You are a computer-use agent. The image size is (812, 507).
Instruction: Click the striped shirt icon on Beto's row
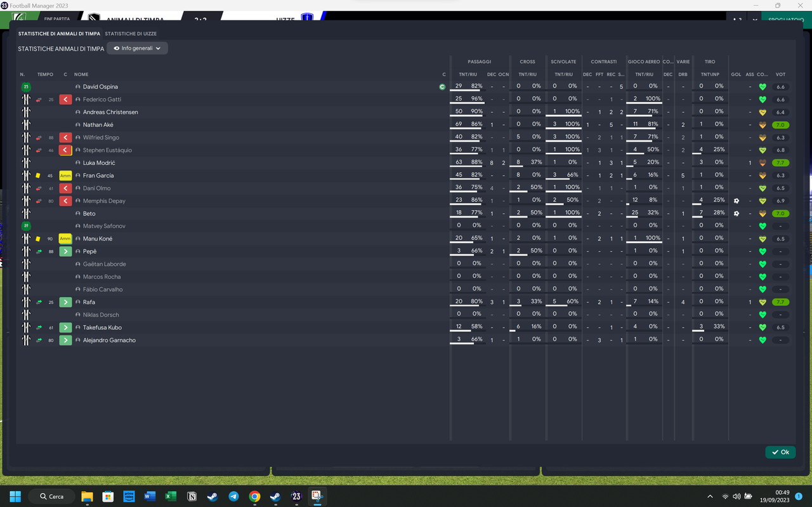(26, 214)
